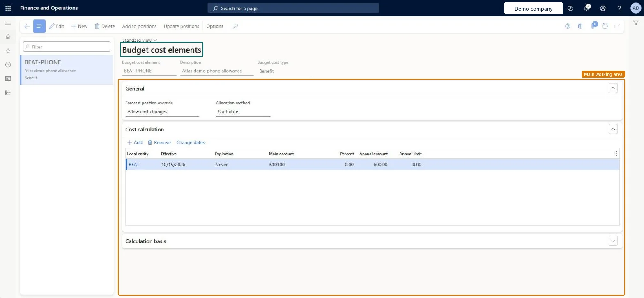This screenshot has width=644, height=298.
Task: Collapse the Cost calculation section
Action: [x=613, y=129]
